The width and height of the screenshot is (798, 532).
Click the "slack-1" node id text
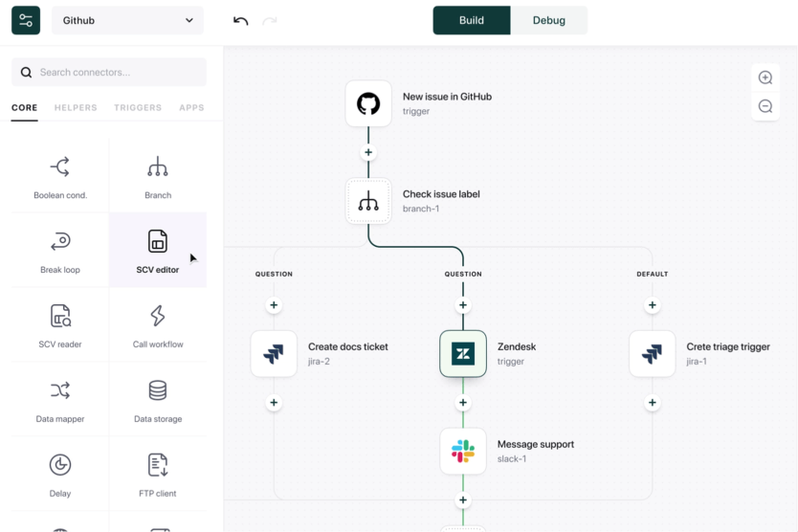pos(512,459)
